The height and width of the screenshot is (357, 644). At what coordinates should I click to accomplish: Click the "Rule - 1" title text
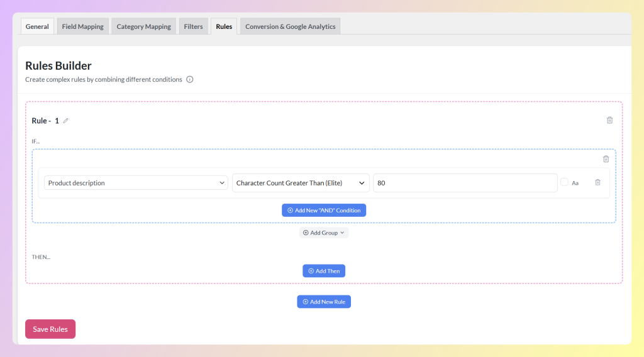(45, 121)
